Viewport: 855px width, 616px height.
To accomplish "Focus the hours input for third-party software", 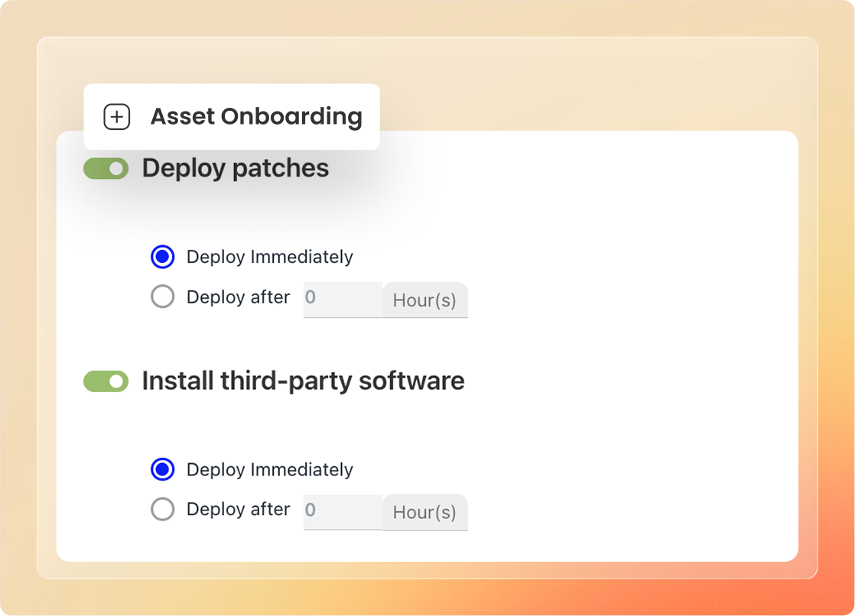I will [342, 511].
